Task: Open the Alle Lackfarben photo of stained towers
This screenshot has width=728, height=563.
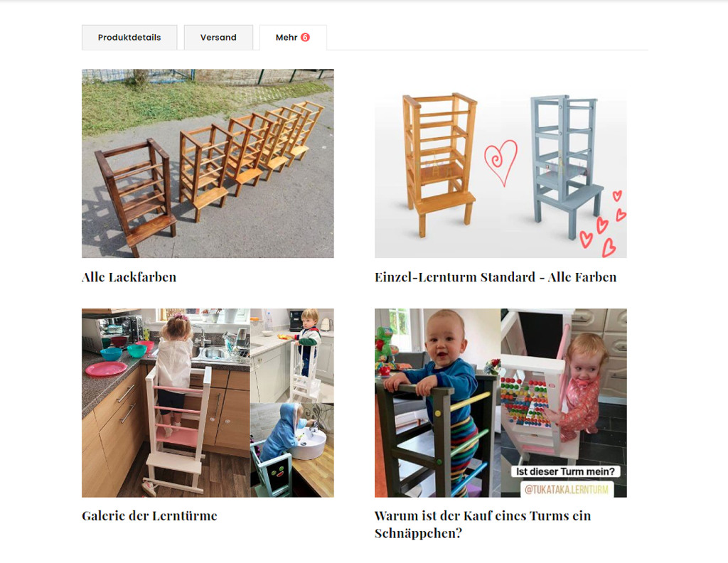Action: [208, 163]
